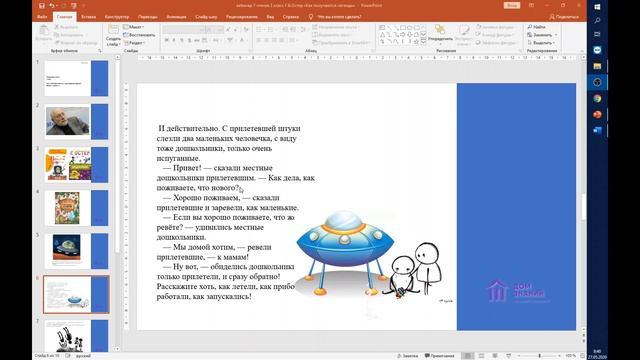Toggle Comments (Примечания) pane
Image resolution: width=640 pixels, height=360 pixels.
point(440,356)
